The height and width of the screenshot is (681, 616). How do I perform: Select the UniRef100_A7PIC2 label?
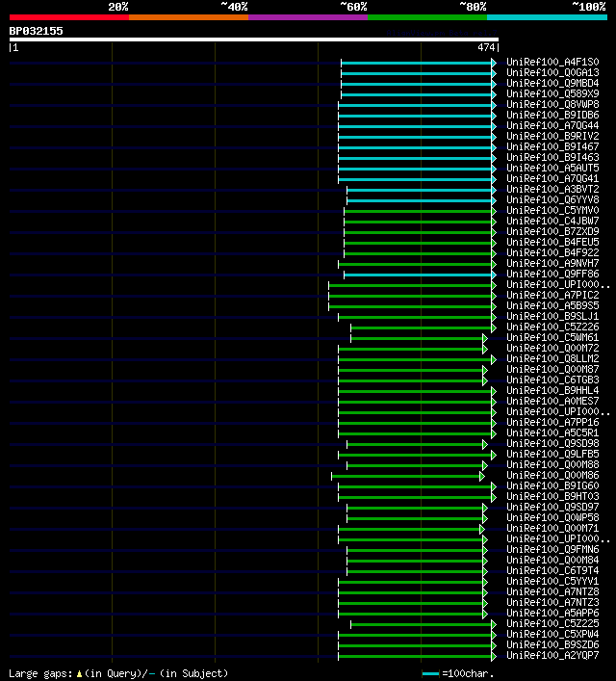pos(552,295)
